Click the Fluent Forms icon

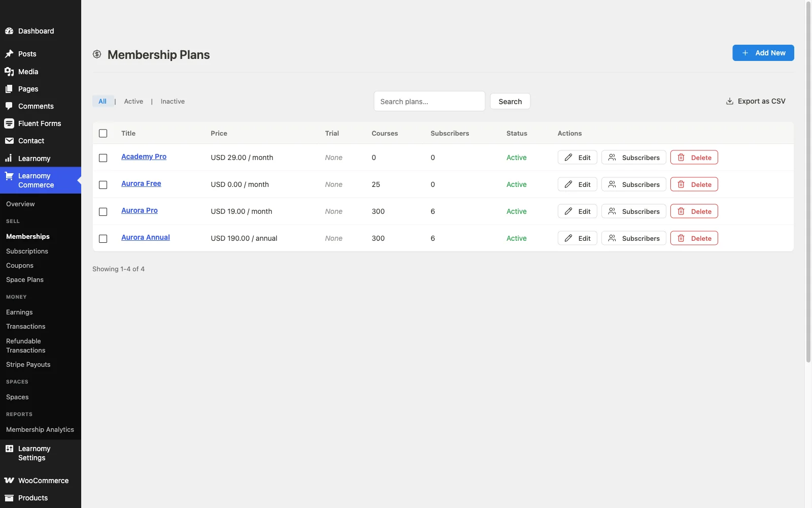(9, 123)
